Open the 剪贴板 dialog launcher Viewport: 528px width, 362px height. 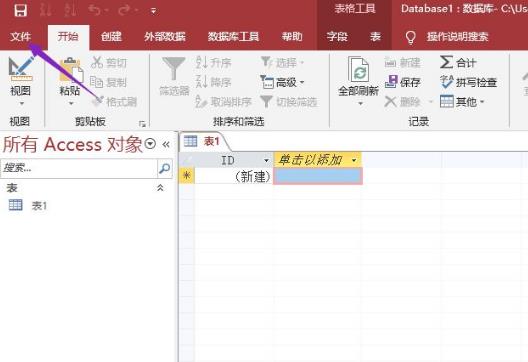pos(142,124)
